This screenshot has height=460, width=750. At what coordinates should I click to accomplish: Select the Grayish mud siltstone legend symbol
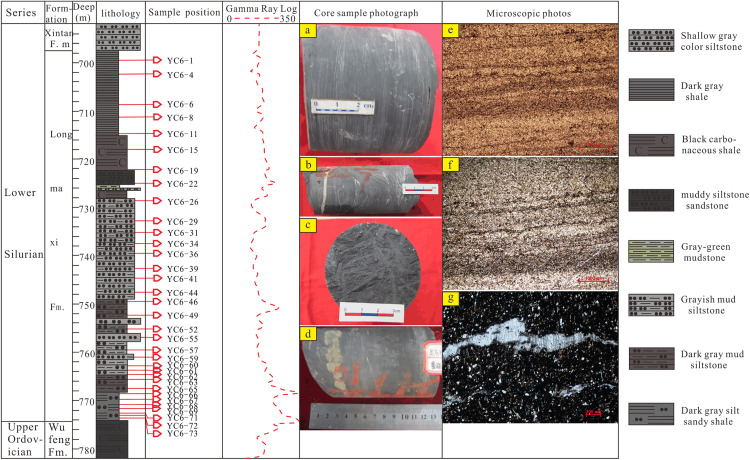[651, 305]
